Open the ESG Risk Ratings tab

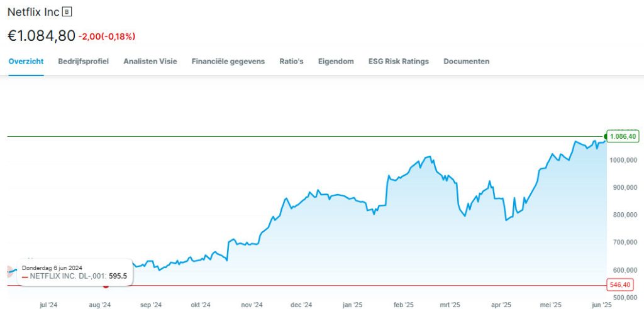399,62
